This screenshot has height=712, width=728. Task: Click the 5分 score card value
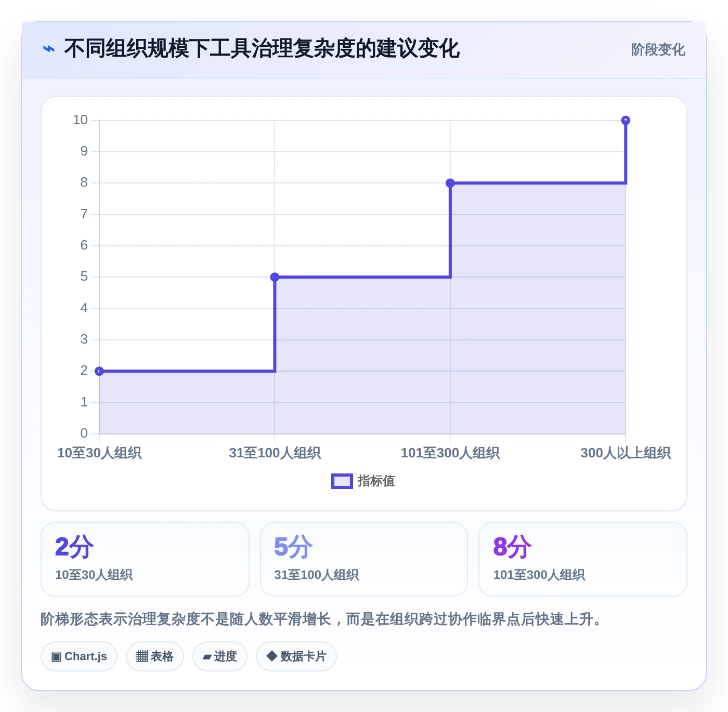[293, 547]
